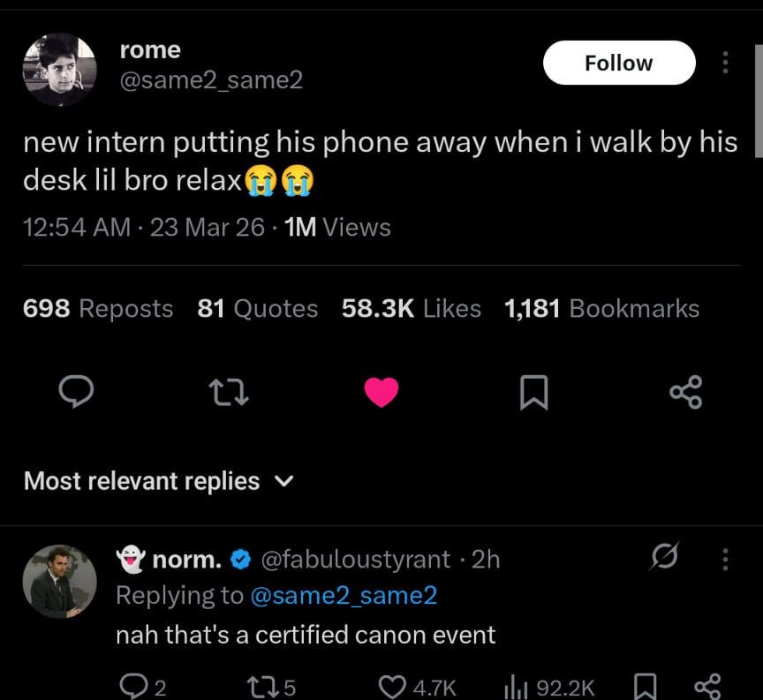Follow the rome account
This screenshot has width=763, height=700.
click(618, 63)
